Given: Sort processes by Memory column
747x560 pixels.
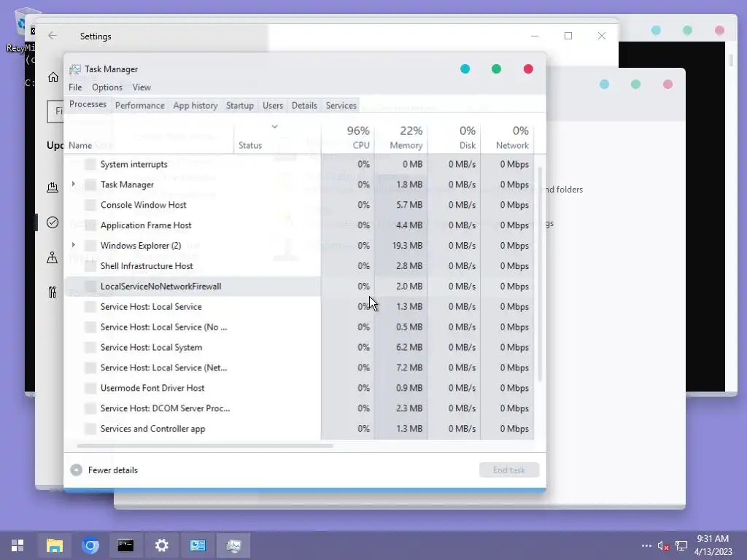Looking at the screenshot, I should pyautogui.click(x=400, y=137).
